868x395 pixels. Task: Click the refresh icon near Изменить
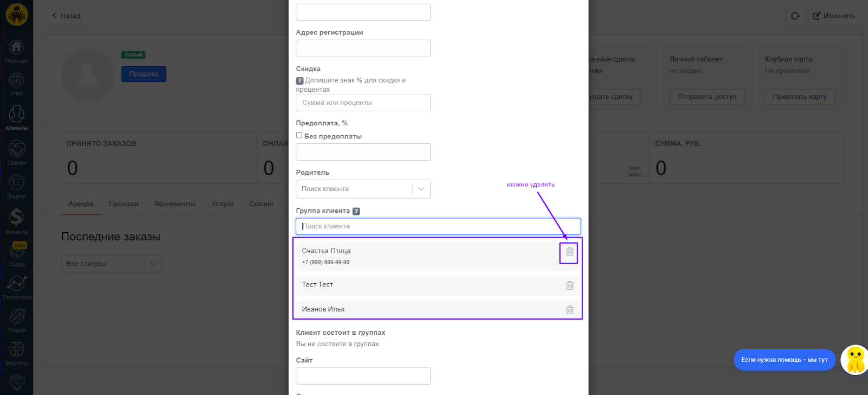(x=795, y=16)
